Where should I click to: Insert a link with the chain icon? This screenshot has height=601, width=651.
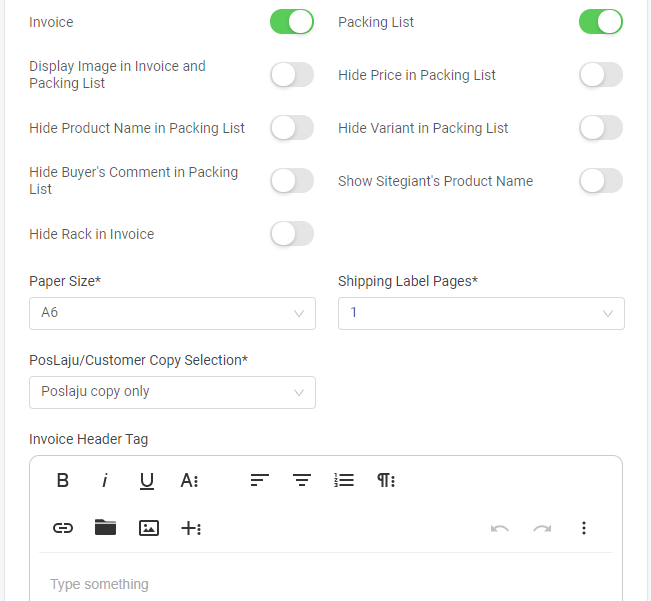coord(63,528)
